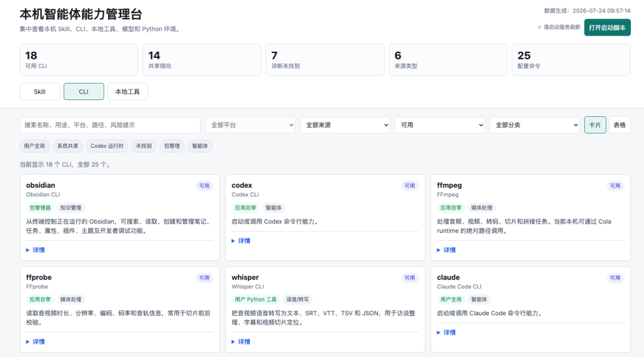Viewport: 644px width, 357px height.
Task: Open the 全部平台 dropdown
Action: click(250, 125)
